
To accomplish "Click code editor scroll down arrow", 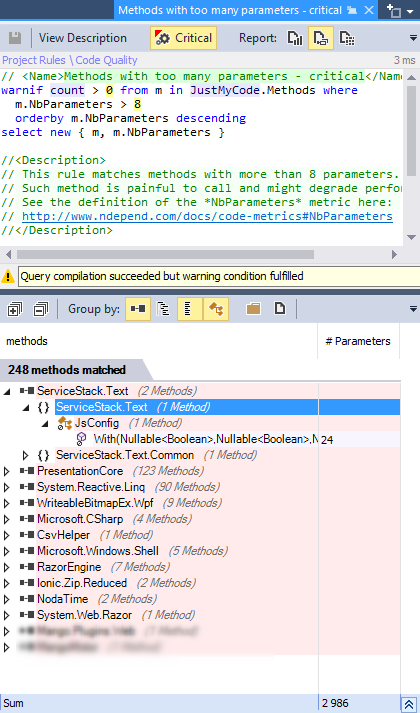I will 411,237.
